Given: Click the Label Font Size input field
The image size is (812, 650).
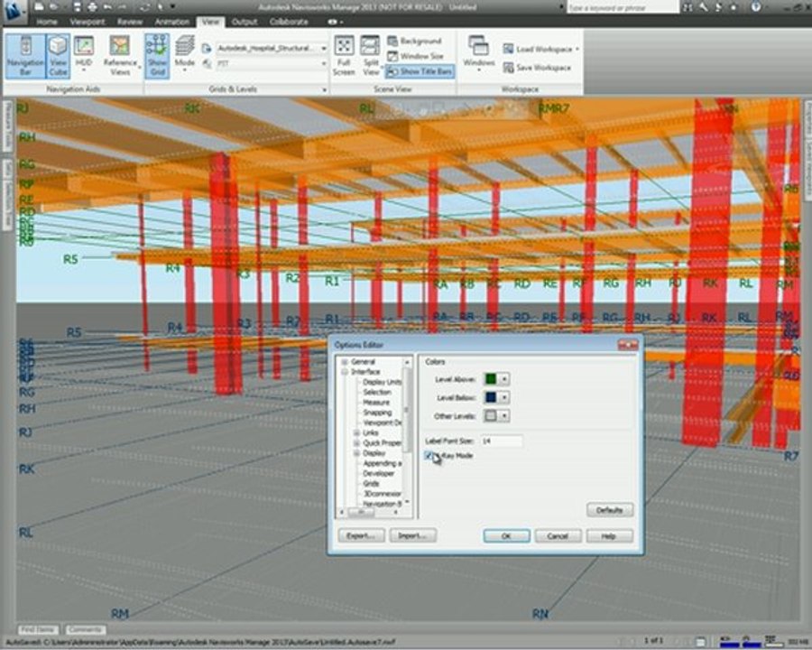Looking at the screenshot, I should coord(502,441).
